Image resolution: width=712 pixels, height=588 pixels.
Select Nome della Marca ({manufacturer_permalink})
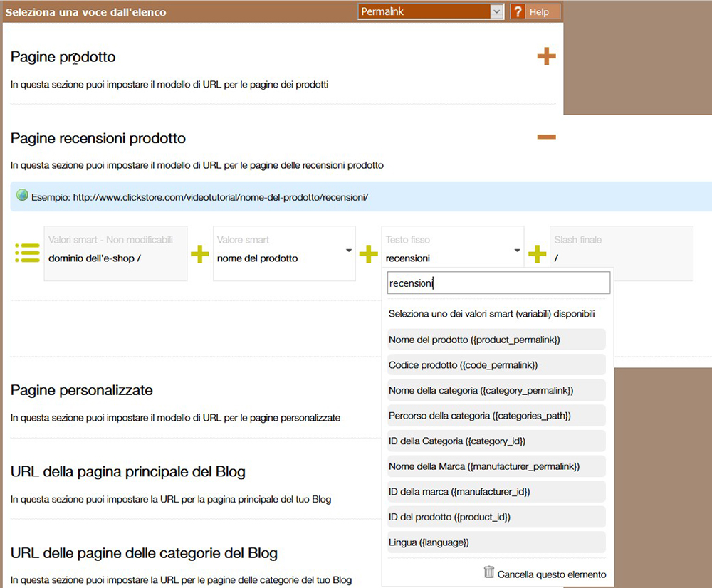[x=496, y=466]
